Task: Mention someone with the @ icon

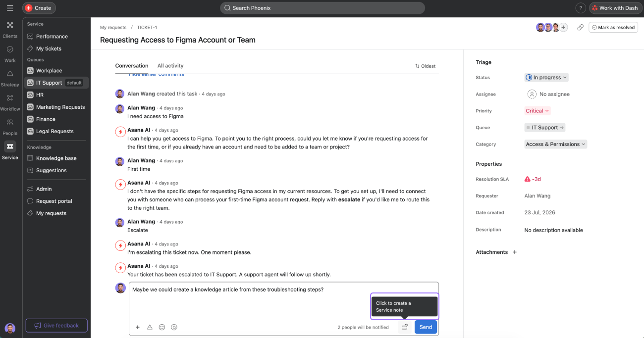Action: click(x=174, y=327)
